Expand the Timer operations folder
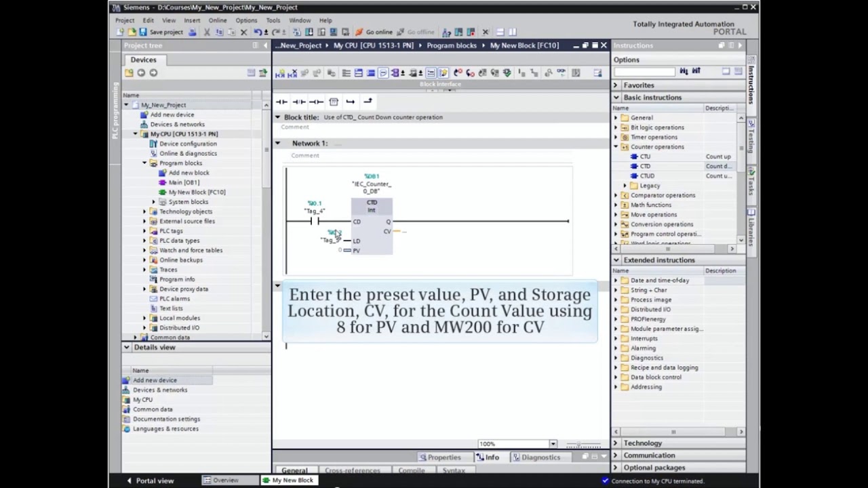This screenshot has width=868, height=488. pyautogui.click(x=616, y=138)
